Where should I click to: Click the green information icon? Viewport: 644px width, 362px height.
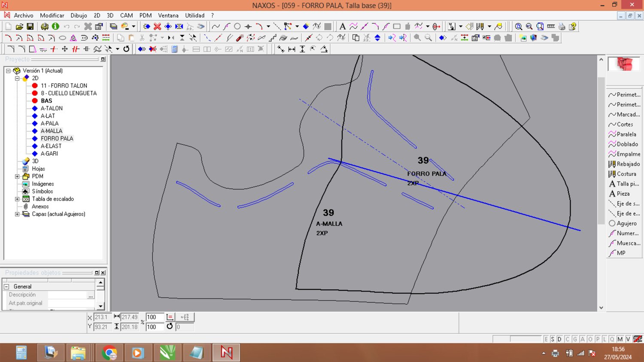coord(55,27)
